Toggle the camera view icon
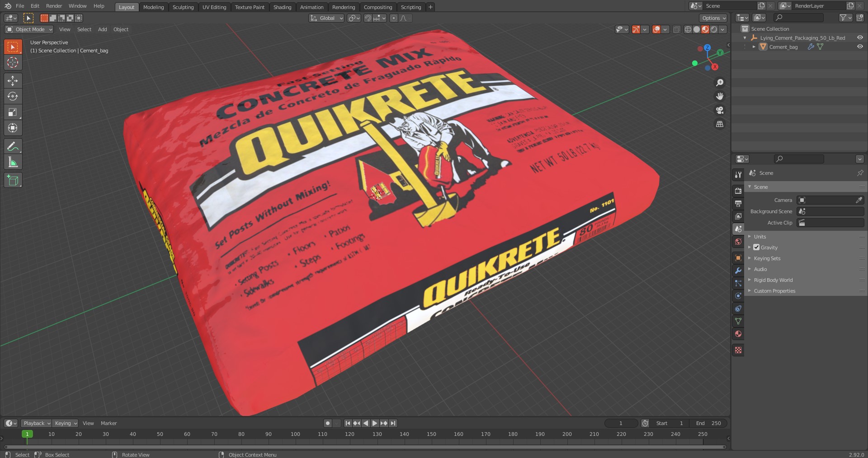868x458 pixels. [720, 110]
